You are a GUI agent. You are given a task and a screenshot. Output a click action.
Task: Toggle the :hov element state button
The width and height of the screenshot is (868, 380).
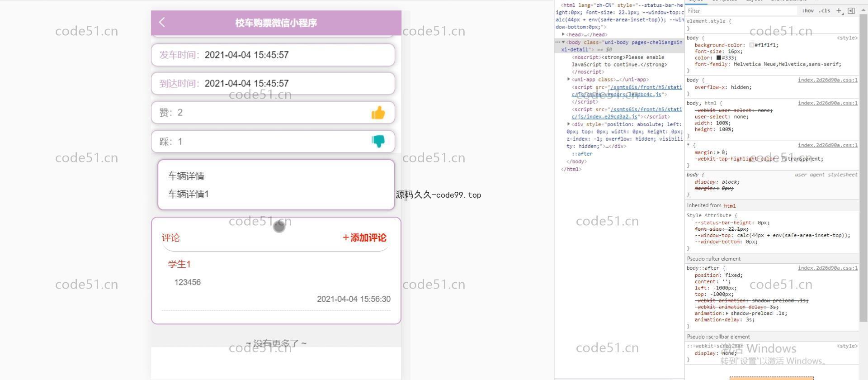pos(807,11)
